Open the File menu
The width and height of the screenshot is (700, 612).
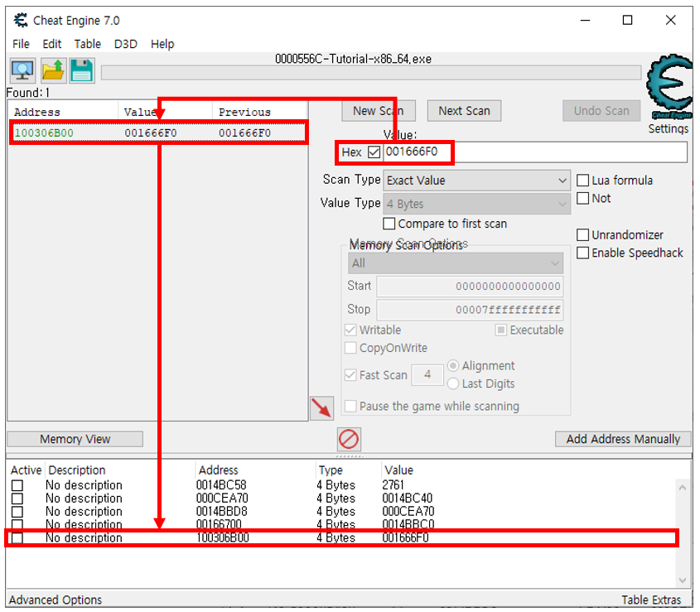[21, 44]
